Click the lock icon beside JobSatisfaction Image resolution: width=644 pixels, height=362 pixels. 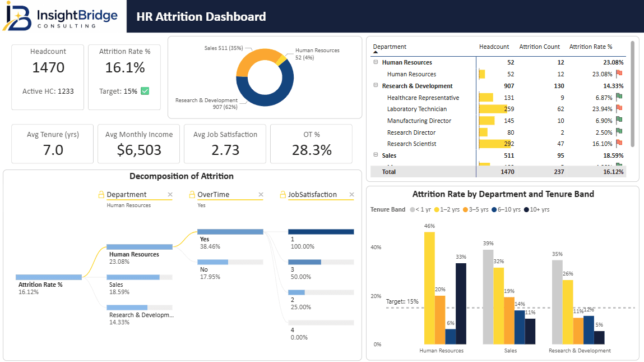(282, 195)
